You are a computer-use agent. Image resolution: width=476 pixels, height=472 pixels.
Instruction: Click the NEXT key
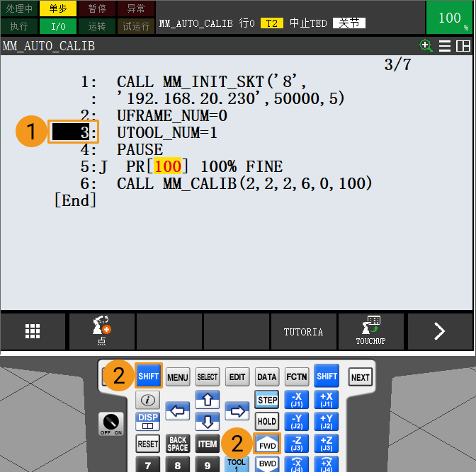(361, 377)
